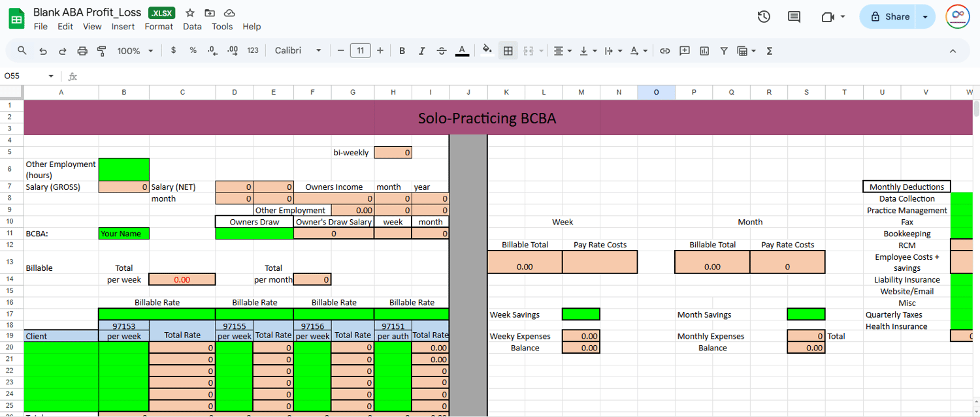Select the 'Your Name' cell
This screenshot has width=980, height=417.
point(124,233)
